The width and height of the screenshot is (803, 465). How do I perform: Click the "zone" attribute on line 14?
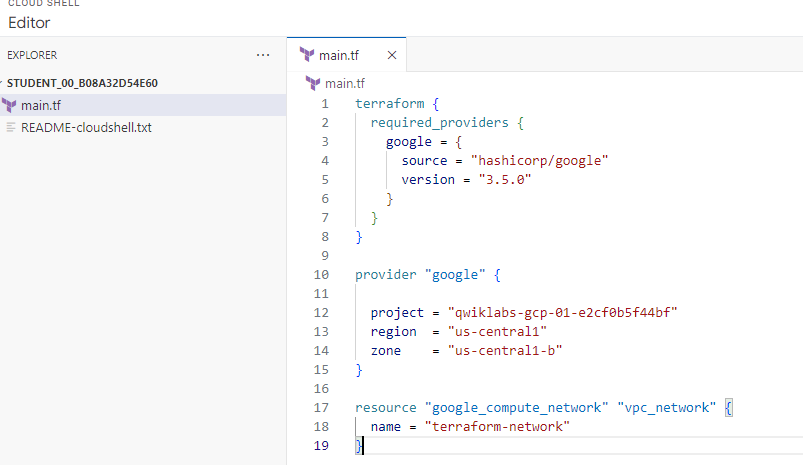pos(386,350)
